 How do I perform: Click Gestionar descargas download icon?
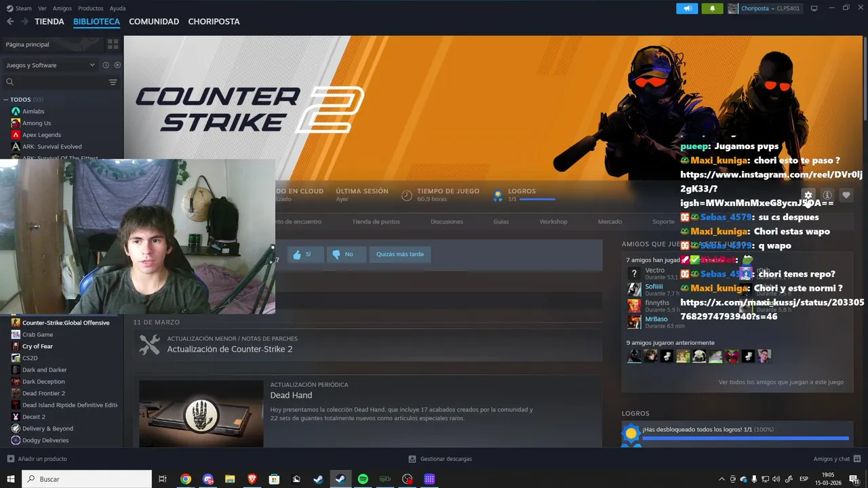[x=412, y=459]
